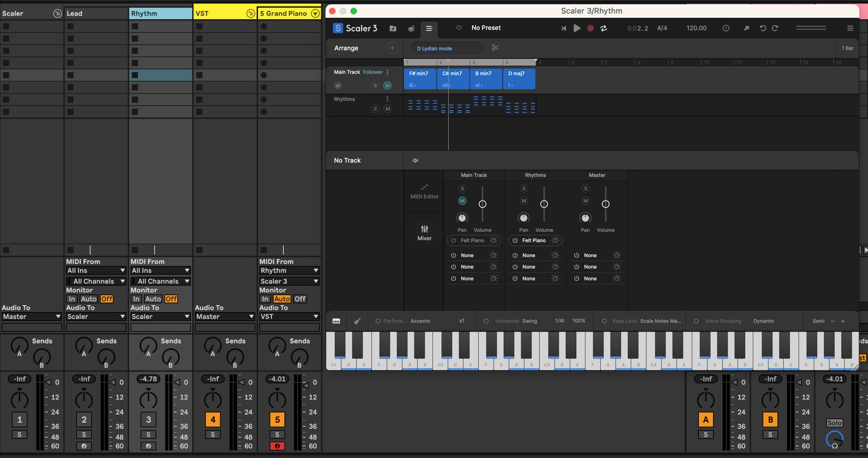
Task: Open the Scaler info circle icon
Action: (x=726, y=28)
